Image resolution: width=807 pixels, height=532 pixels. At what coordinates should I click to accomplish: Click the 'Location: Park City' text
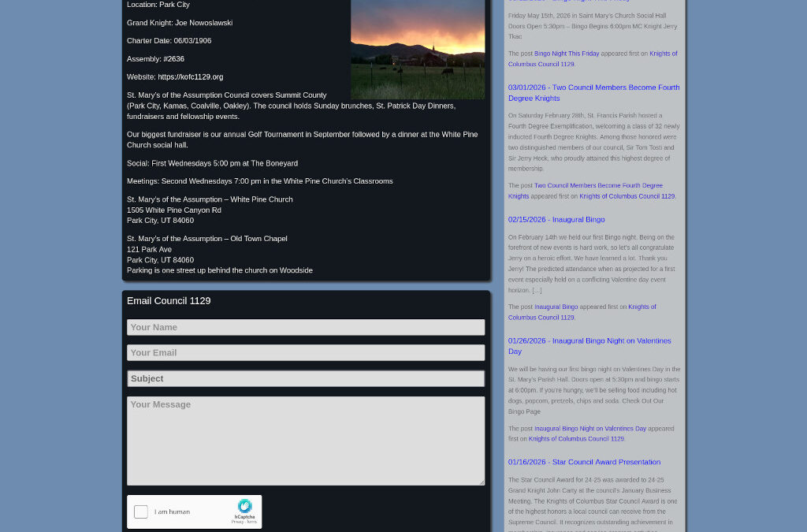coord(158,5)
